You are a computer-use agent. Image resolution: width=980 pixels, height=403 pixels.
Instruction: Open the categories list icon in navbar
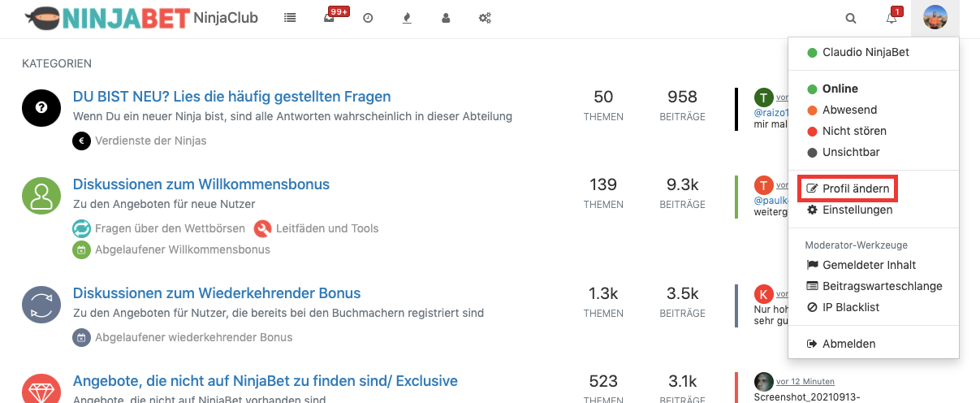tap(290, 18)
